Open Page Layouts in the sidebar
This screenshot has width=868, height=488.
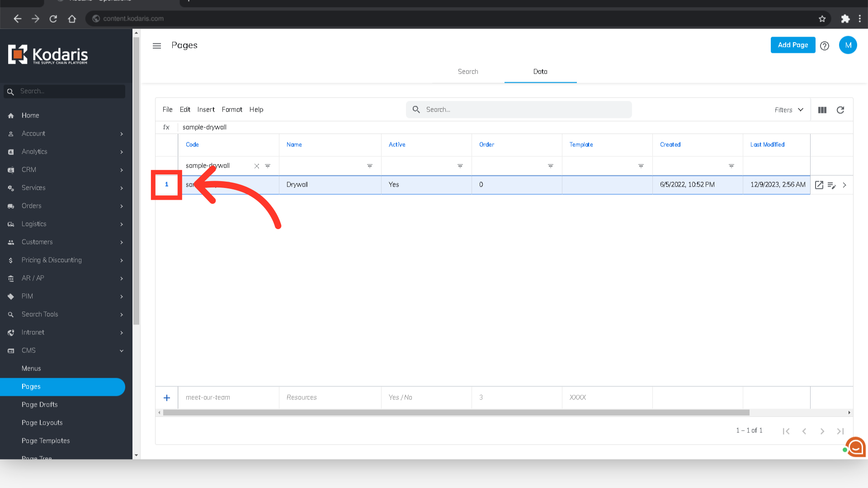click(42, 422)
